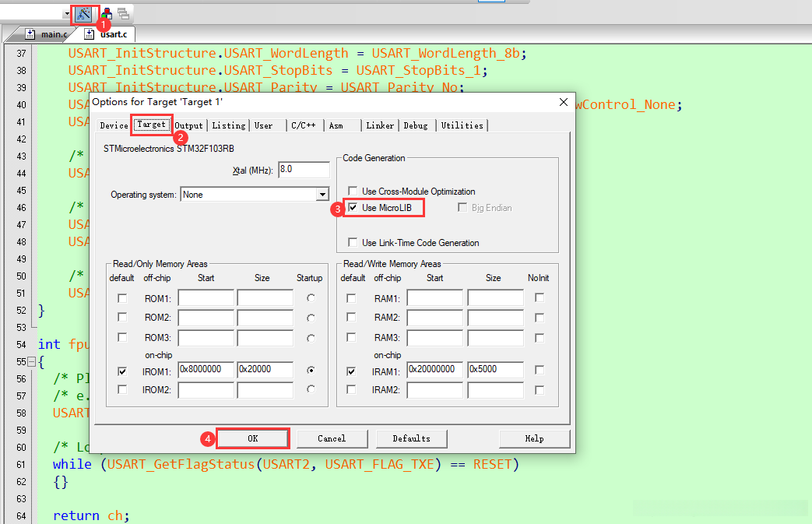Enable NoInit for RAM3
This screenshot has width=812, height=524.
[x=540, y=338]
